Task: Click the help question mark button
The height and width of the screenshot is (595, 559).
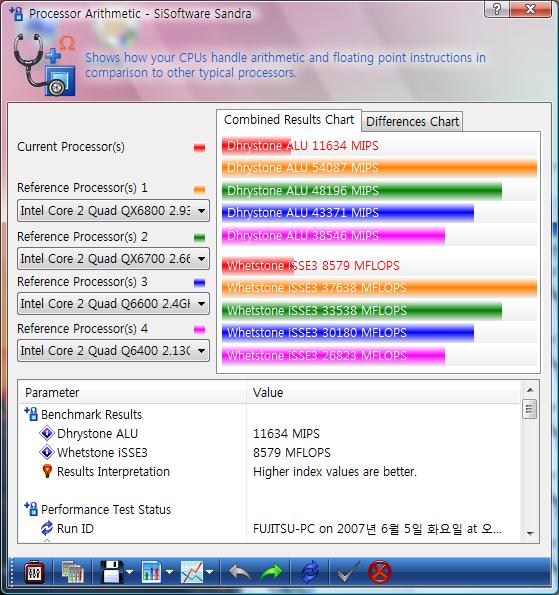Action: tap(497, 8)
